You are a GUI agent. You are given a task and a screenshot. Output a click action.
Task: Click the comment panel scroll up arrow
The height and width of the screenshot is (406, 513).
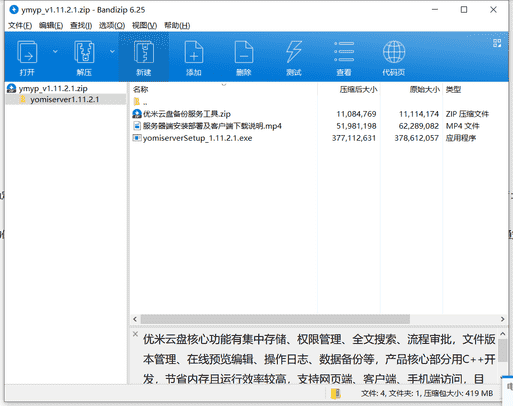click(503, 334)
